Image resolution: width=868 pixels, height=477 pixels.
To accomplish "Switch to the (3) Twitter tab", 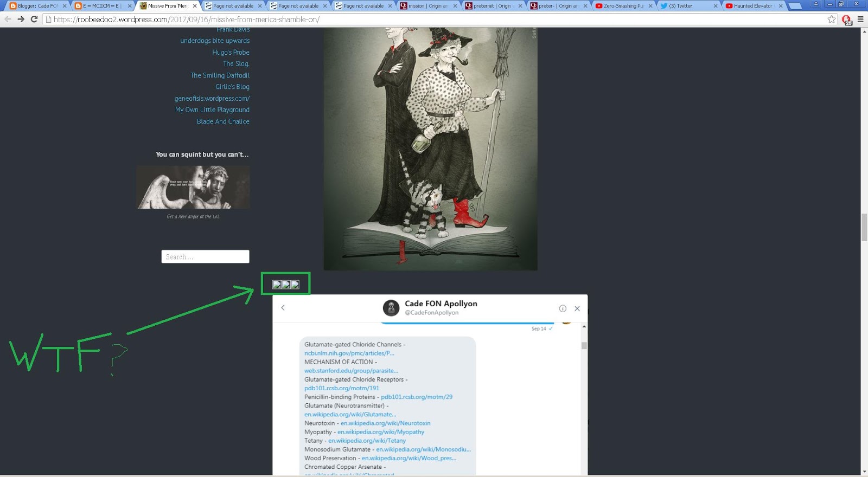I will (688, 6).
